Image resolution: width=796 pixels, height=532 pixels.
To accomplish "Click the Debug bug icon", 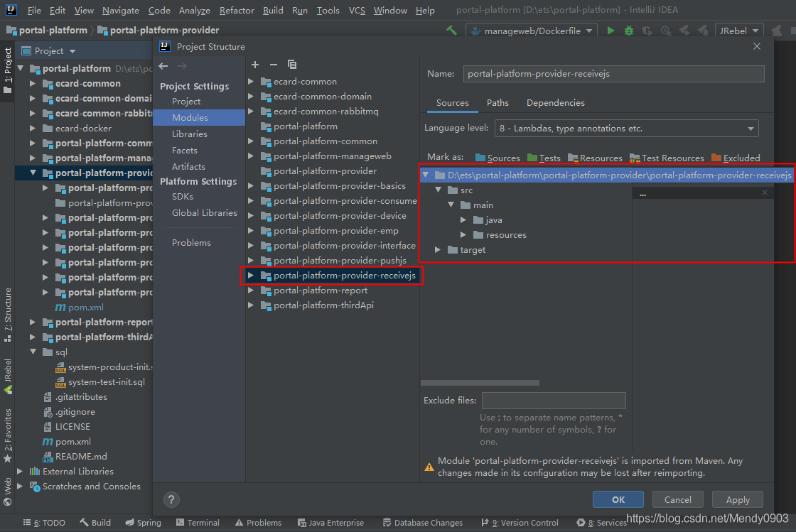I will pyautogui.click(x=629, y=31).
